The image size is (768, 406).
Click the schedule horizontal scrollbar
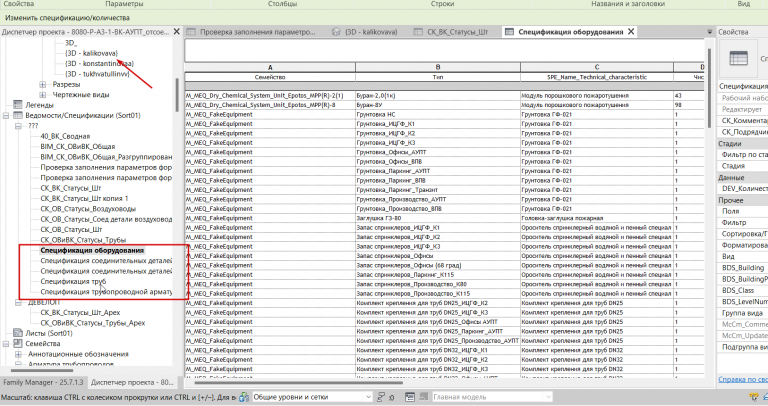299,382
